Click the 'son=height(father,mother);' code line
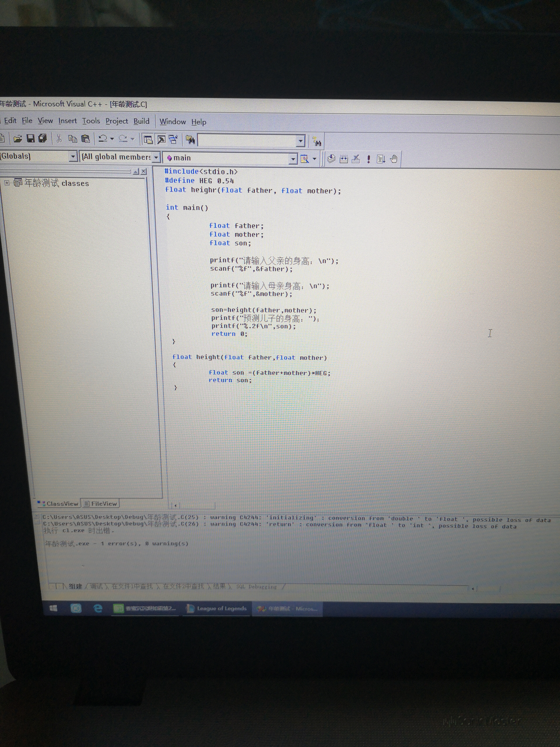 point(264,310)
